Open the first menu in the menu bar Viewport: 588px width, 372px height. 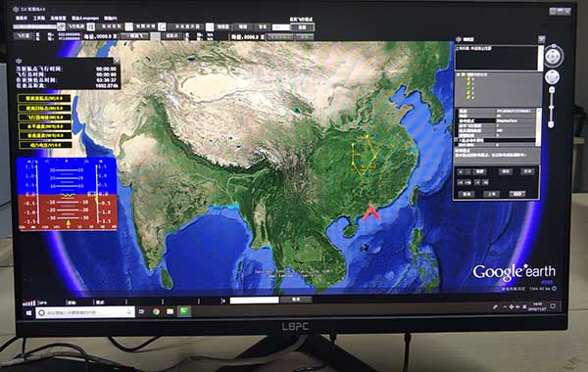tap(22, 18)
